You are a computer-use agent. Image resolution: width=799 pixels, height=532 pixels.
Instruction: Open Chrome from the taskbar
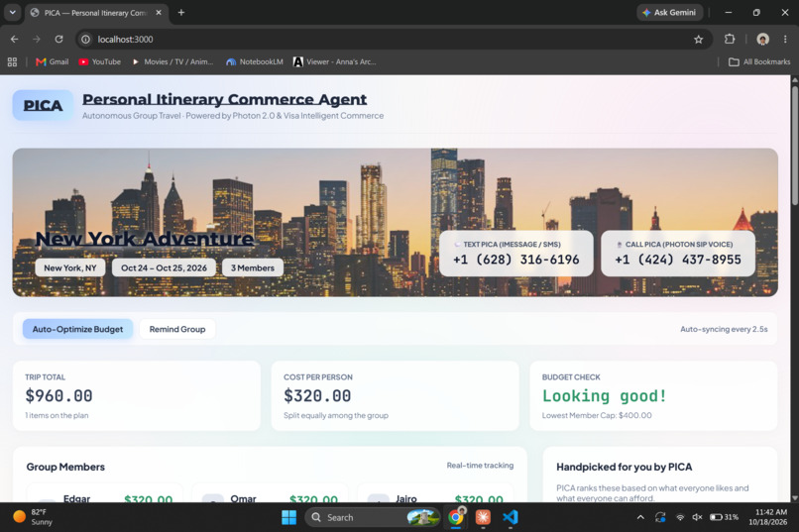[456, 517]
